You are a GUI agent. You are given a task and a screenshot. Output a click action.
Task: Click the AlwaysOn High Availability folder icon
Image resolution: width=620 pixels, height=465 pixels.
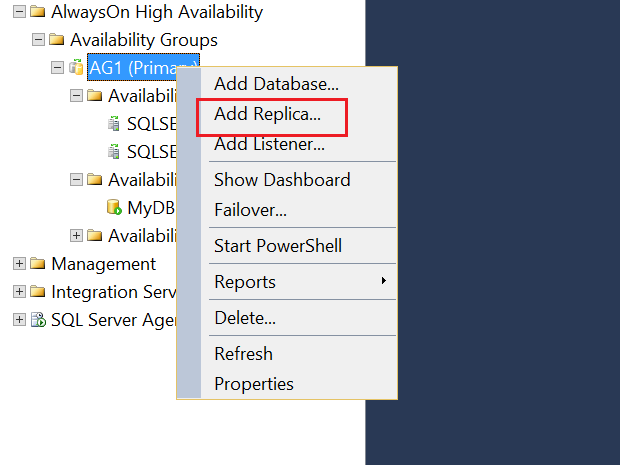(38, 13)
